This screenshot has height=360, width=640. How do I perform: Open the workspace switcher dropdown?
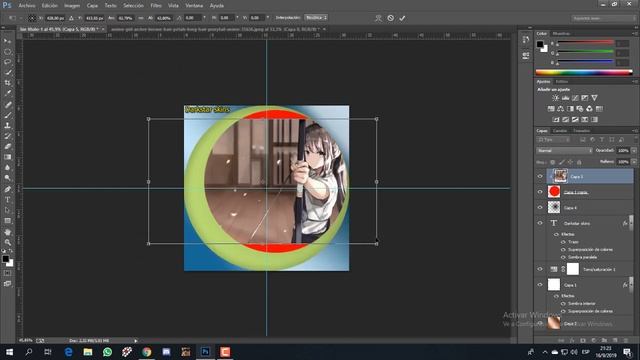tap(603, 18)
